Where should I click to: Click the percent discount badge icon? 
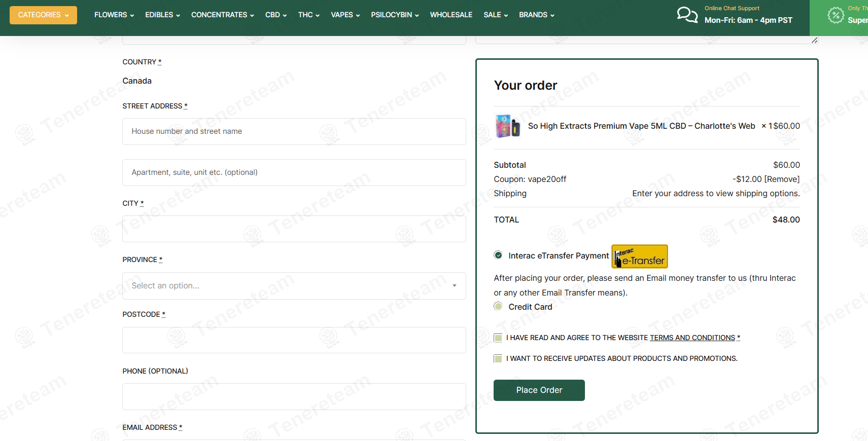coord(836,15)
